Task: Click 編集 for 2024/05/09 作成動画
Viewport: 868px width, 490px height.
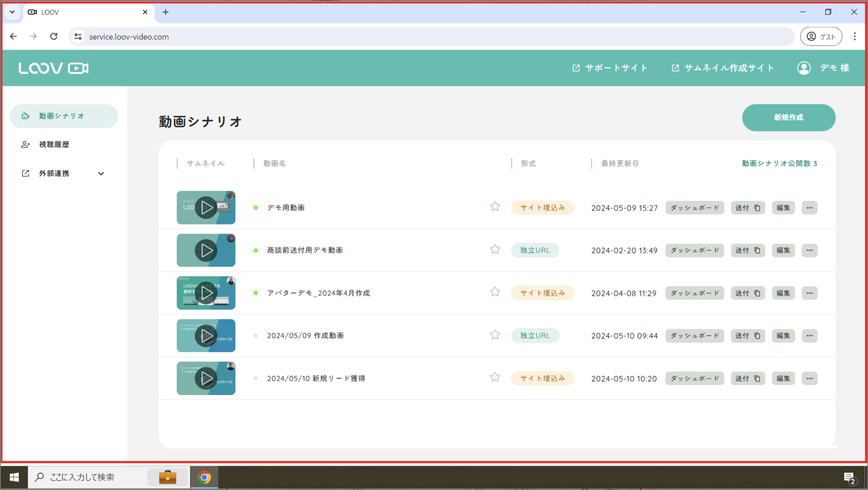Action: (x=783, y=336)
